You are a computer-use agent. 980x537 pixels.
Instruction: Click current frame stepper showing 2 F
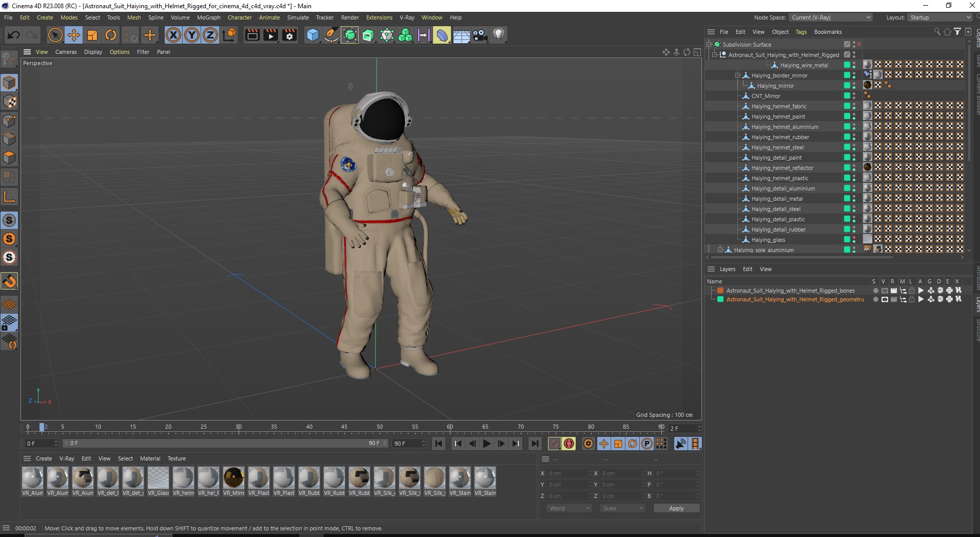[699, 428]
